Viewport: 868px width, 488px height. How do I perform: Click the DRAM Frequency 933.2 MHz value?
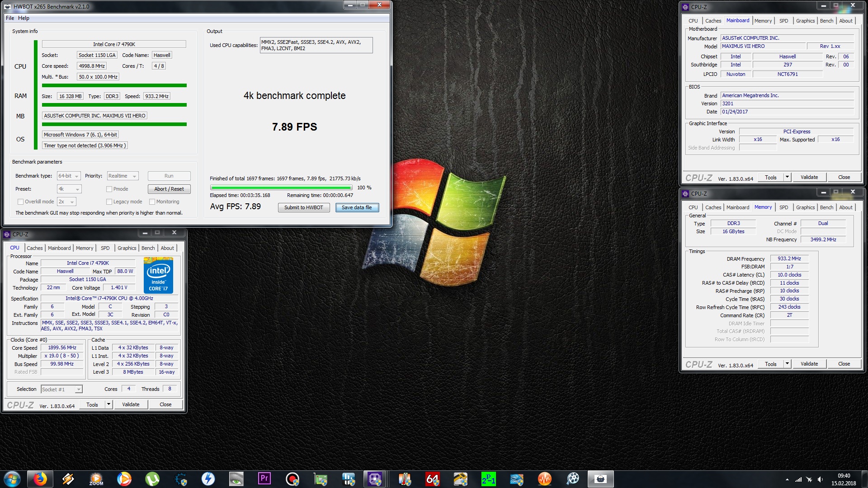(789, 258)
